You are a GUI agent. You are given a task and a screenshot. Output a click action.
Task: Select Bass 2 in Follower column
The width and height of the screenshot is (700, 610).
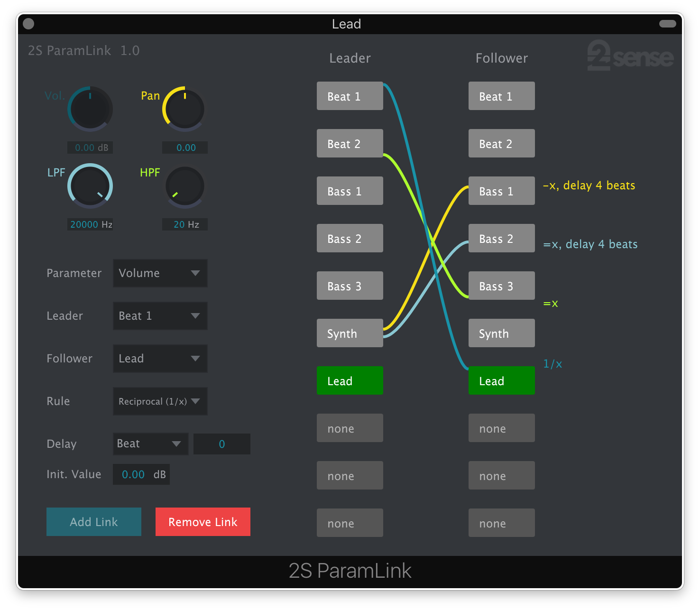click(x=502, y=238)
